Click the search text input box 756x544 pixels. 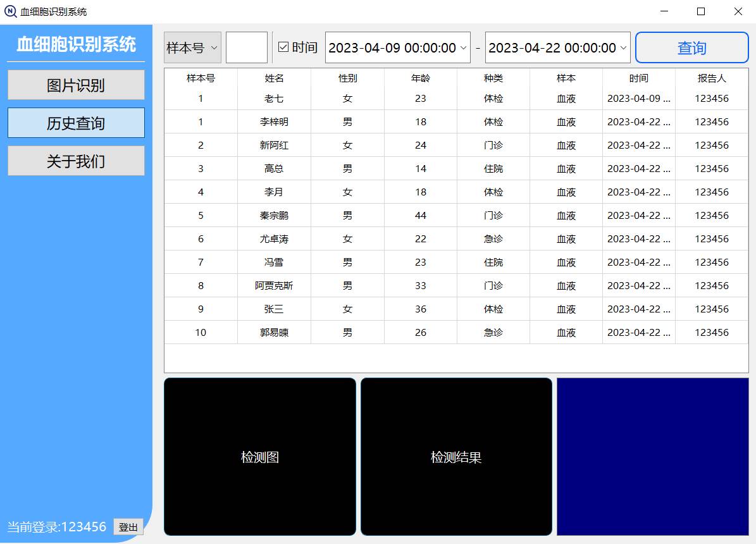click(x=246, y=47)
